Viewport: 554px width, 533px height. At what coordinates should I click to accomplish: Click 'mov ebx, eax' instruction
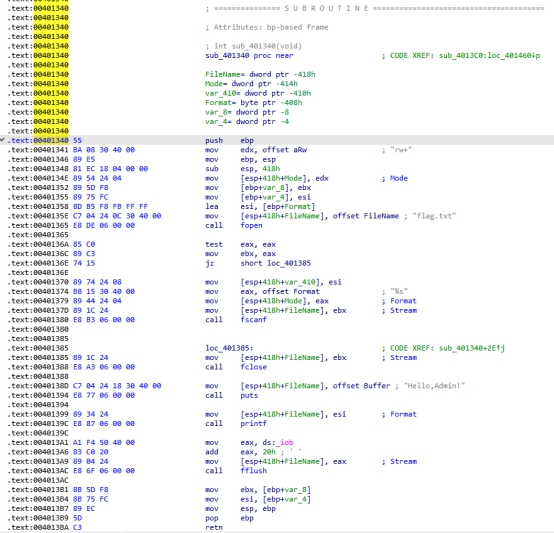[240, 254]
